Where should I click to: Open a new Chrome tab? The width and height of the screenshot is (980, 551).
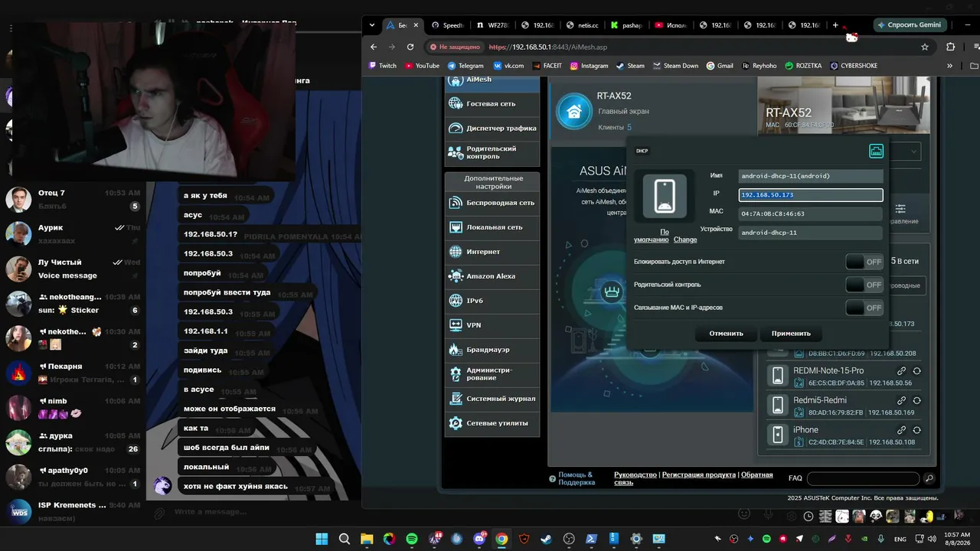835,25
